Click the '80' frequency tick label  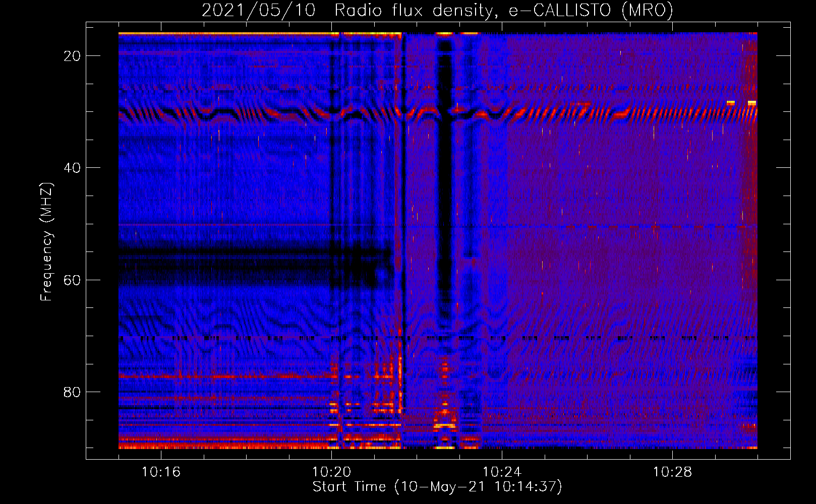(72, 392)
